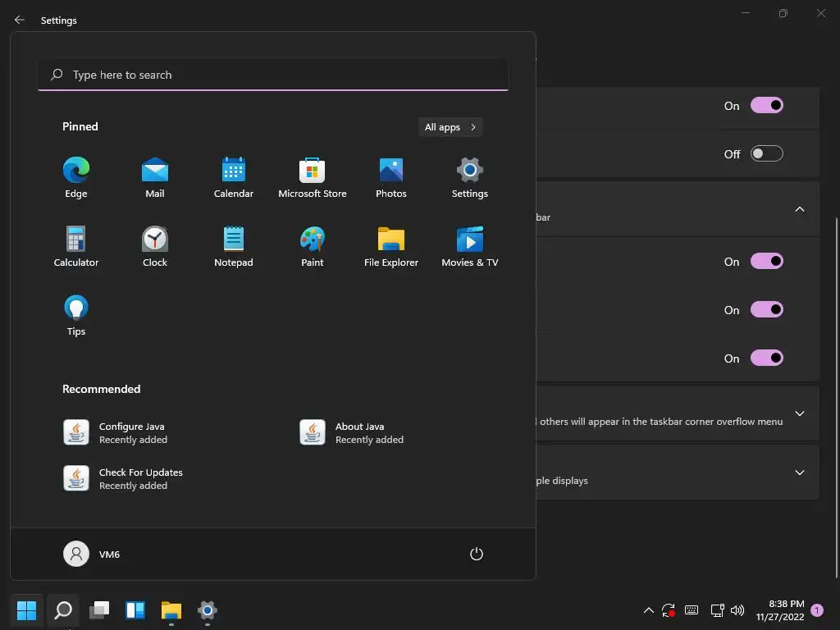This screenshot has width=840, height=630.
Task: Open Notepad from the Start menu
Action: (x=234, y=247)
